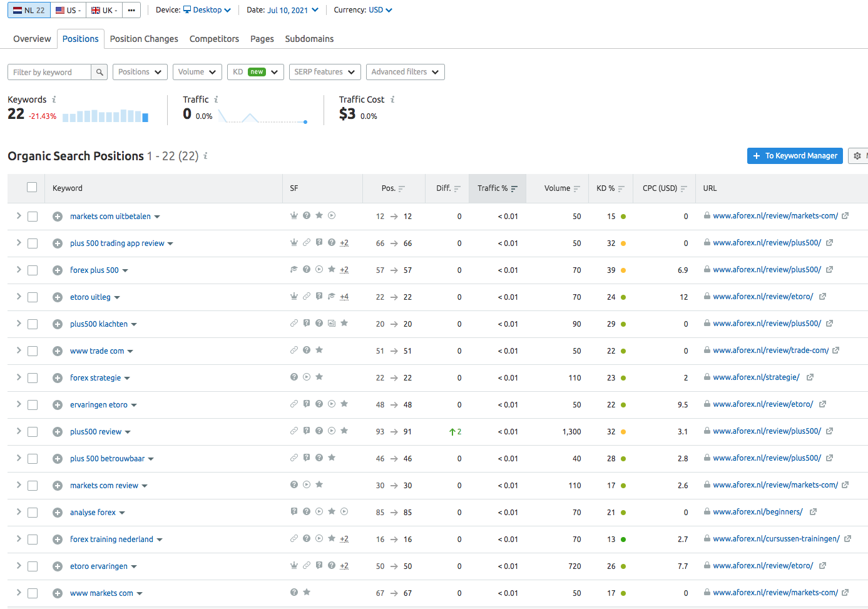Select the US database tab

point(68,10)
